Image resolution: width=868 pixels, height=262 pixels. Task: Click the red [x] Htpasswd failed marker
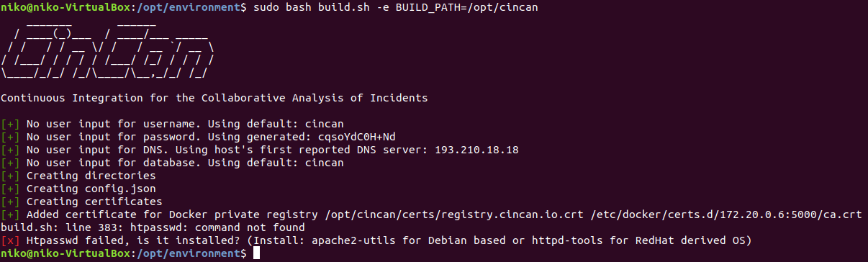(x=10, y=240)
